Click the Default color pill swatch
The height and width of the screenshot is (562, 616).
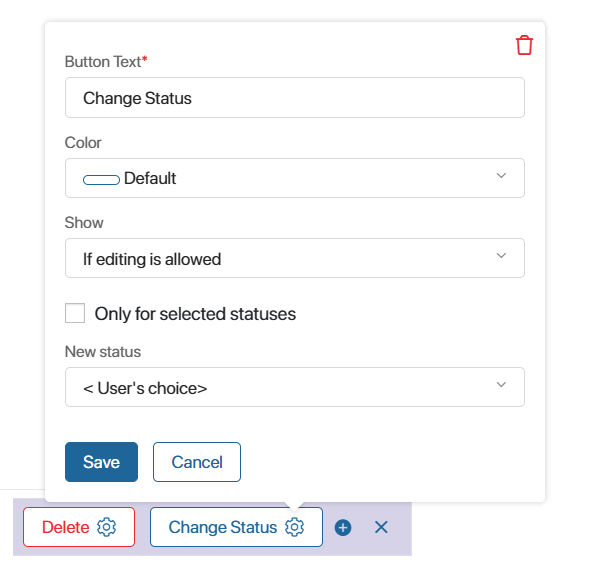point(101,179)
